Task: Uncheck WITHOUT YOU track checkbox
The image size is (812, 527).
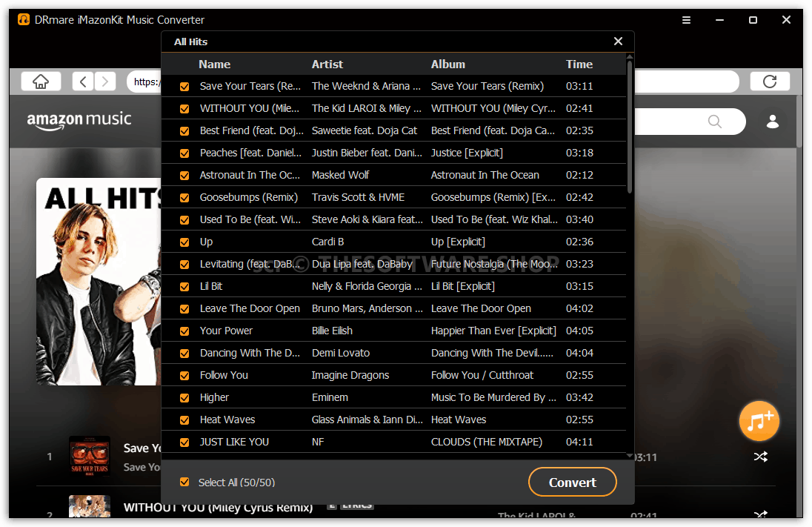Action: click(184, 109)
